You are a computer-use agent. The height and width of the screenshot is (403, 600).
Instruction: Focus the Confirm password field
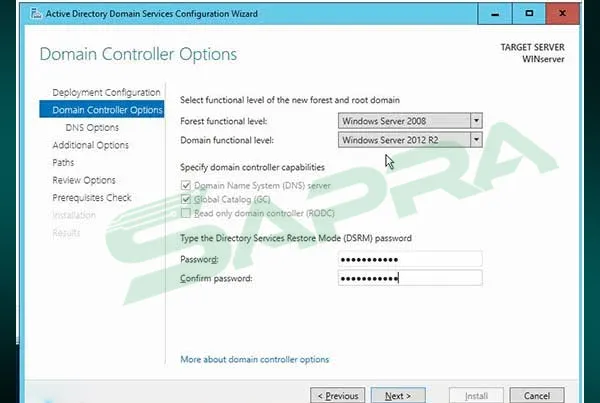pos(409,278)
